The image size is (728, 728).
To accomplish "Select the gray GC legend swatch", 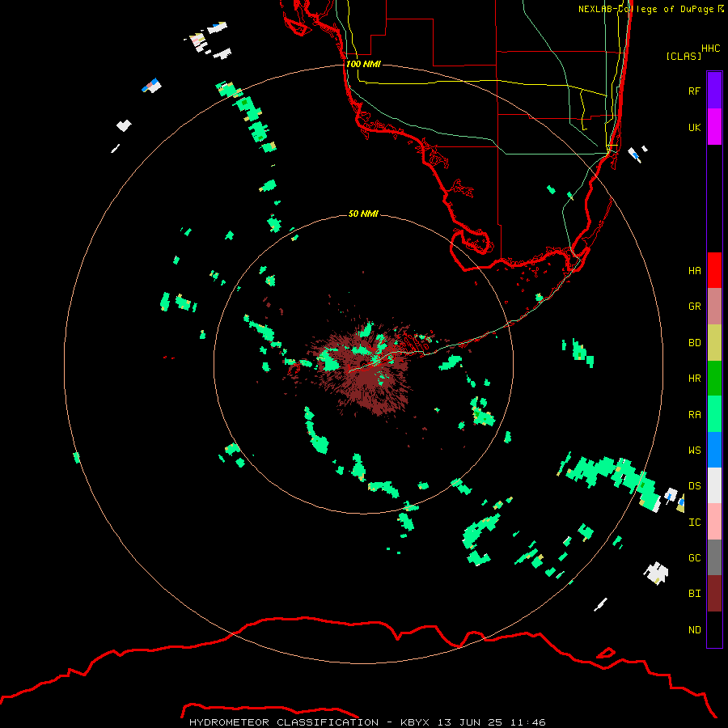I will 714,557.
